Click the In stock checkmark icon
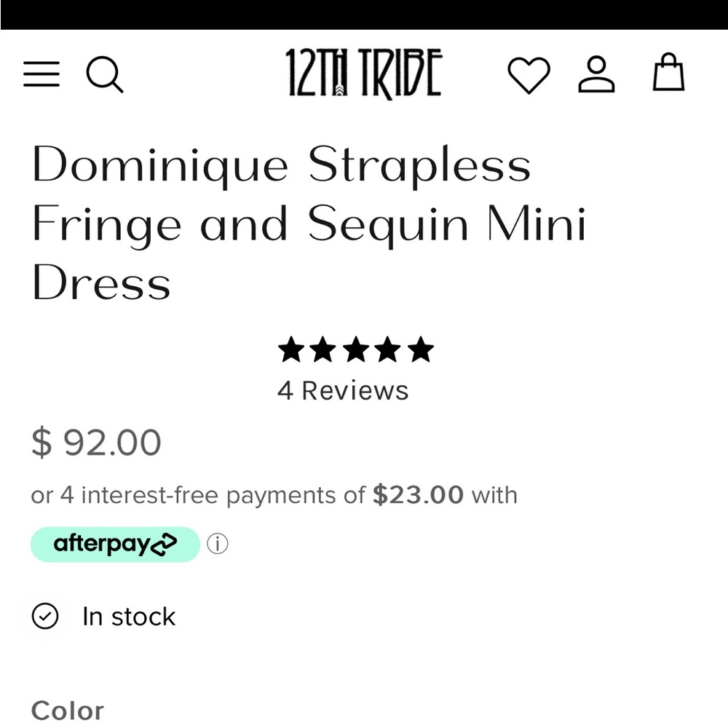The width and height of the screenshot is (728, 728). (x=45, y=617)
